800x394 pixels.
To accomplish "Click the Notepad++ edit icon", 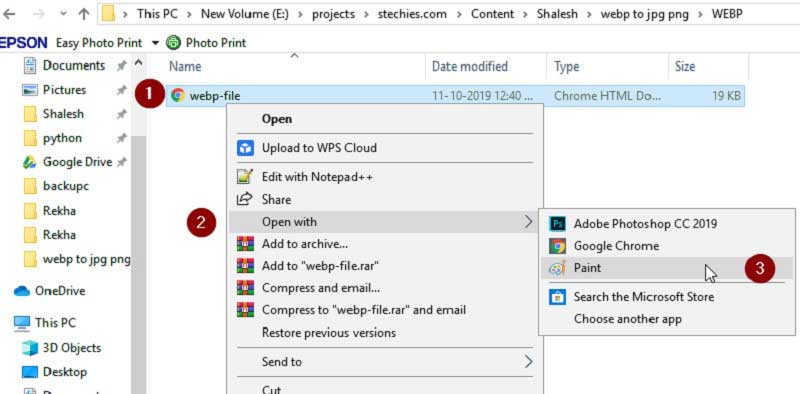I will tap(245, 177).
